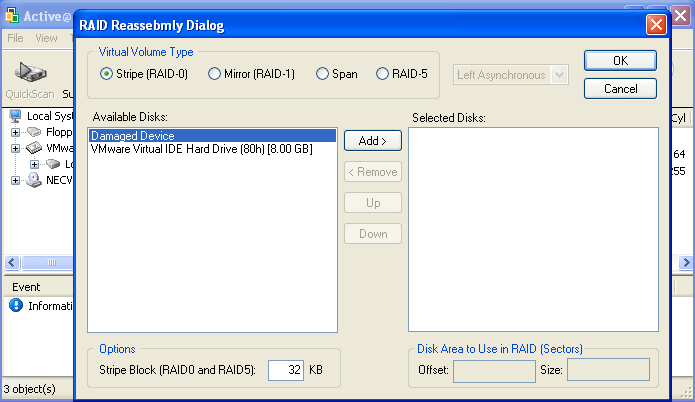Viewport: 695px width, 402px height.
Task: Select the logical drive icon
Action: tap(53, 164)
